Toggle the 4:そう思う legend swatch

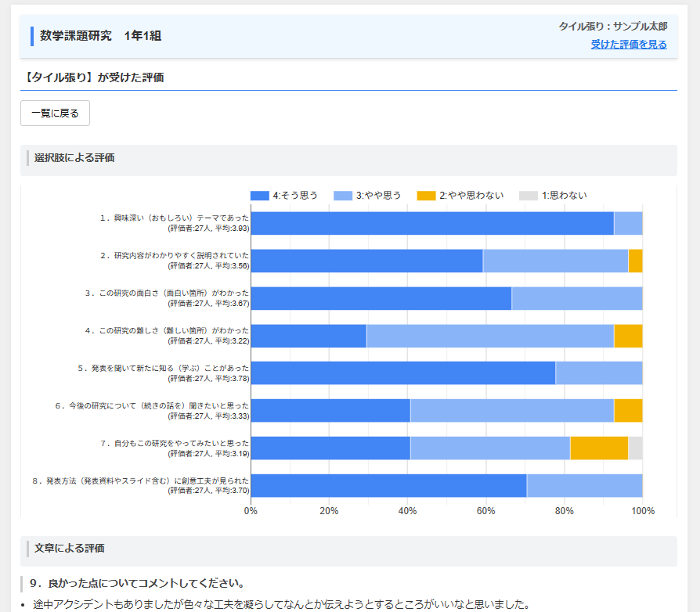point(260,196)
